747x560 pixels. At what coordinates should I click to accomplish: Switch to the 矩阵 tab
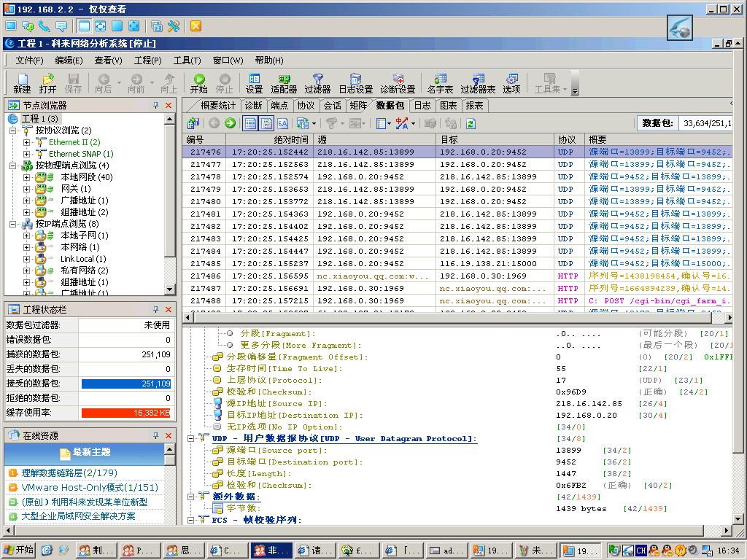click(x=359, y=106)
